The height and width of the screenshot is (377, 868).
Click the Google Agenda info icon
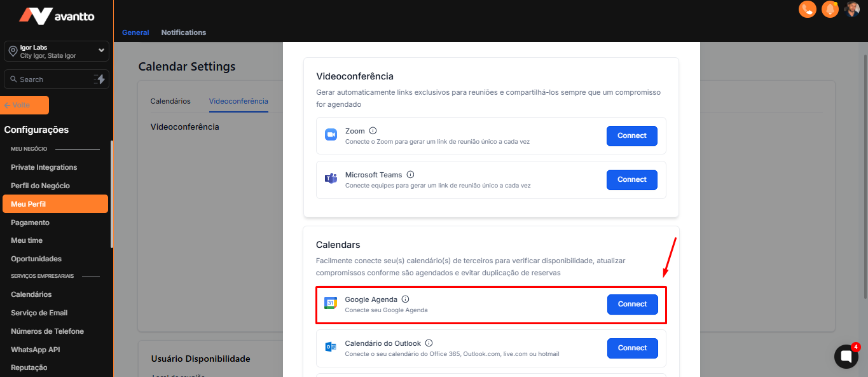click(405, 299)
